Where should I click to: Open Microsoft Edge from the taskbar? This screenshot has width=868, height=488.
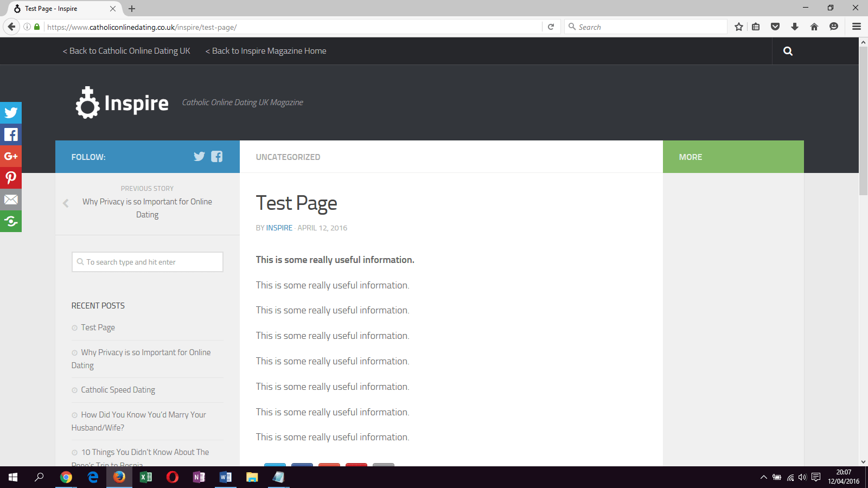93,477
